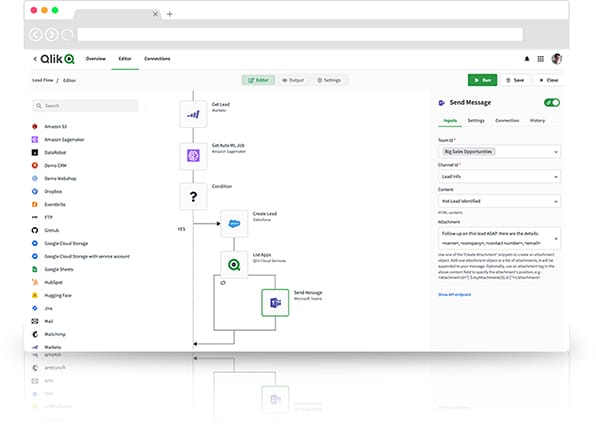The width and height of the screenshot is (596, 429).
Task: Click the Condition question mark block
Action: click(193, 196)
